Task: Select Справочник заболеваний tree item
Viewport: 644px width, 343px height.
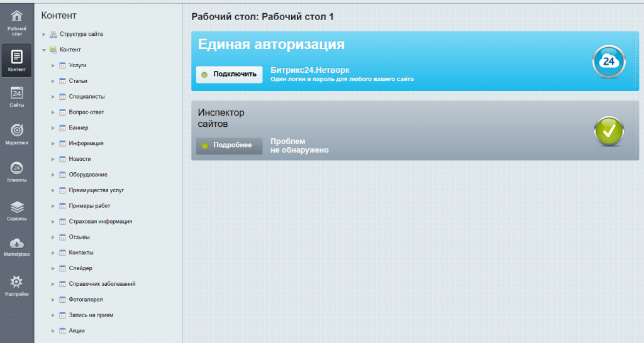Action: pyautogui.click(x=102, y=283)
